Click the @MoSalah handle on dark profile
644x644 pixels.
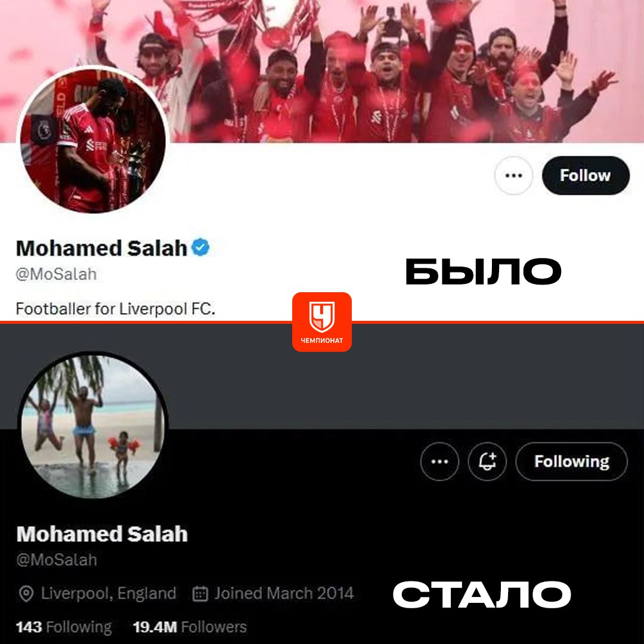coord(57,560)
